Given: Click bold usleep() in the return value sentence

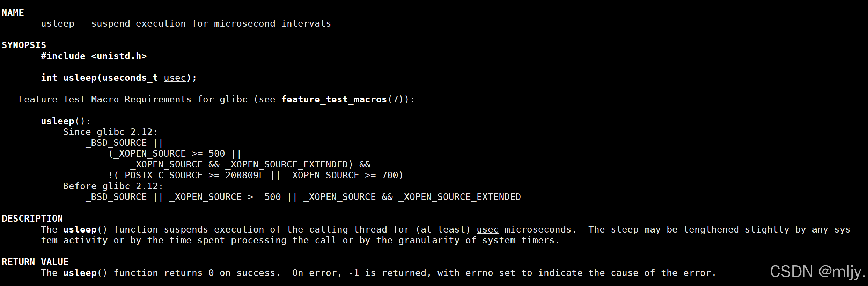Looking at the screenshot, I should point(86,273).
